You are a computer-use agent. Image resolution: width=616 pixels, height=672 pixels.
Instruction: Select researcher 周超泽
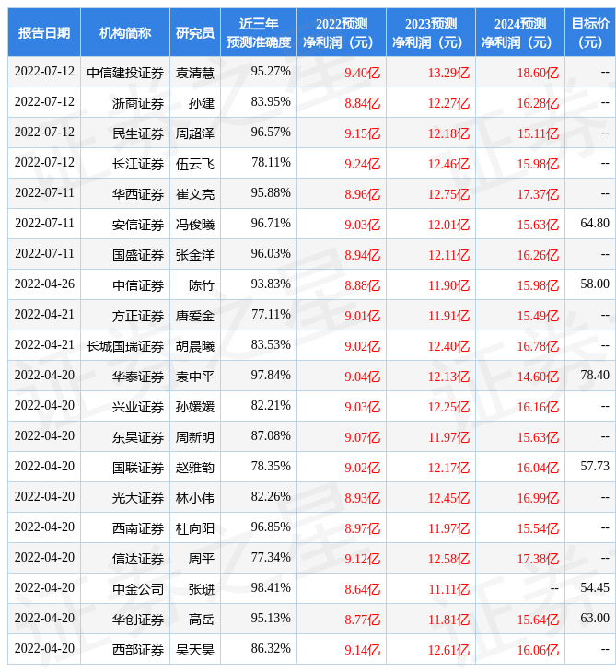pos(195,133)
